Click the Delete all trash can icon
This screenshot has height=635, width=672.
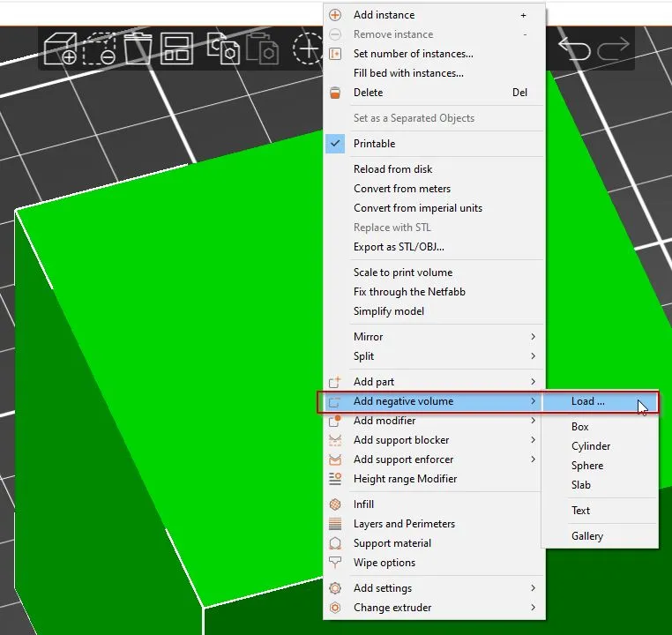138,49
